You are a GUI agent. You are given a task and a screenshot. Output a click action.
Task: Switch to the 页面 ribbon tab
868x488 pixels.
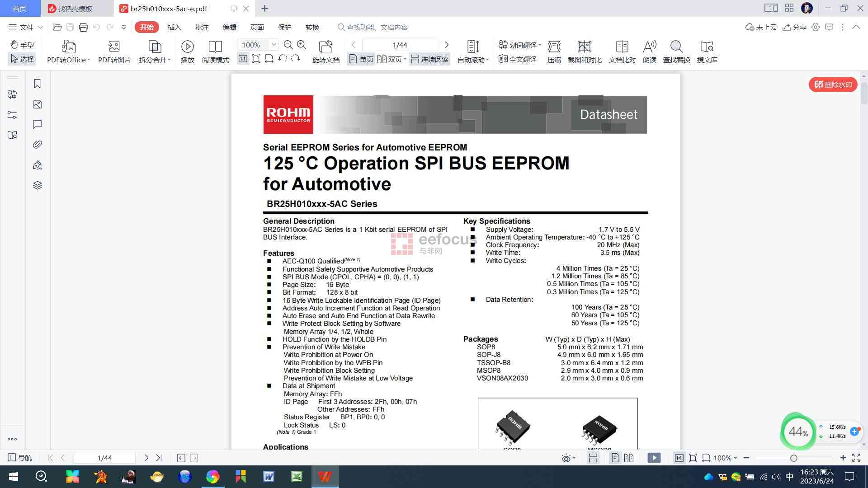[x=257, y=27]
